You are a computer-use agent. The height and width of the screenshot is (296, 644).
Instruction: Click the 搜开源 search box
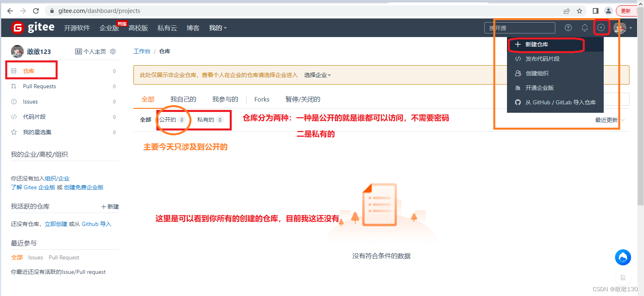coord(520,28)
